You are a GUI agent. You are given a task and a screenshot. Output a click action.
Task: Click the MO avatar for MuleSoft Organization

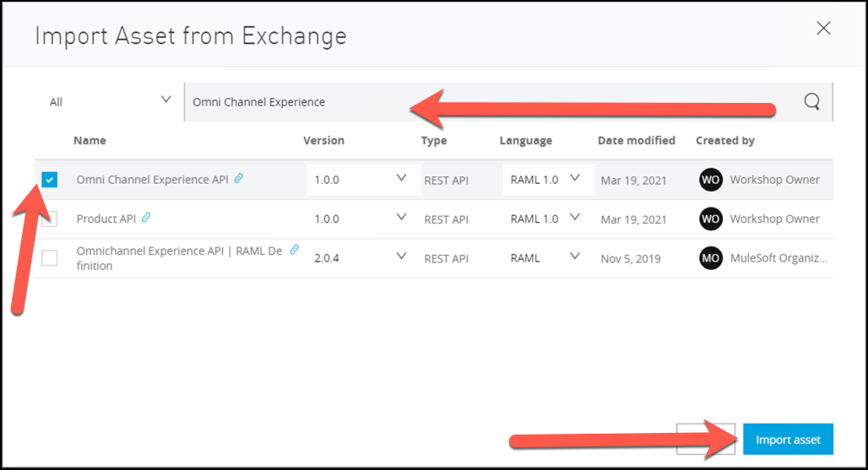pos(711,258)
